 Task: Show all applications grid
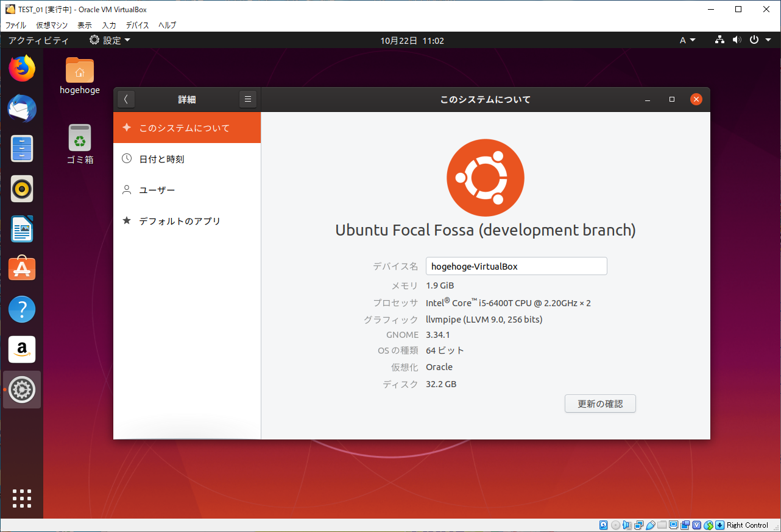22,498
